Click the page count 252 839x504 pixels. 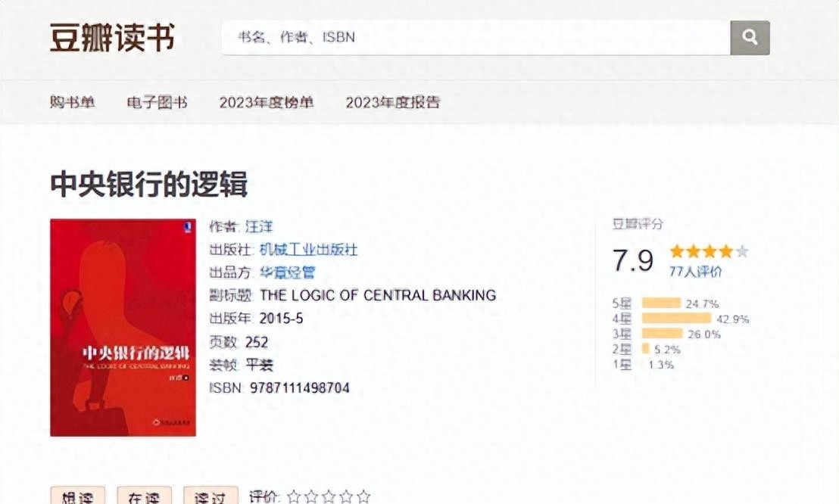tap(256, 342)
